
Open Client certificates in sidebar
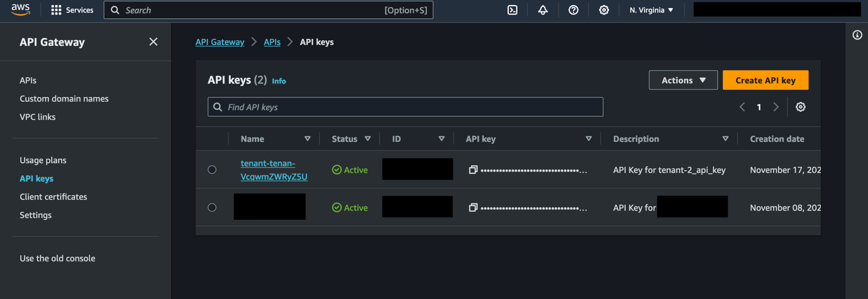53,197
